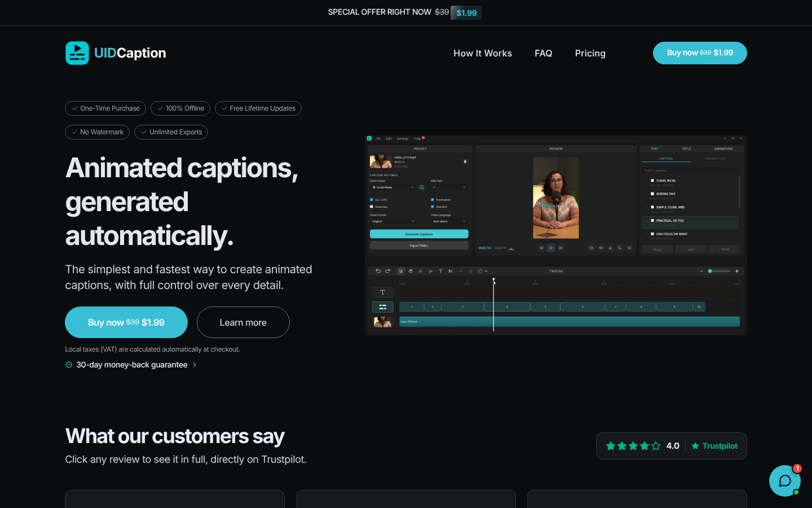Toggle the ALL CAPS checkbox
The image size is (812, 508).
[371, 200]
